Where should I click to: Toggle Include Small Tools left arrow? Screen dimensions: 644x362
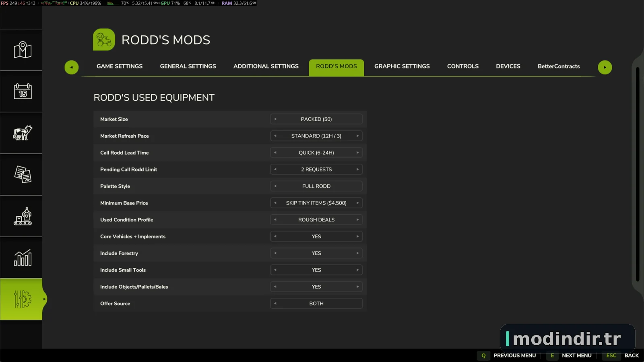(x=275, y=270)
